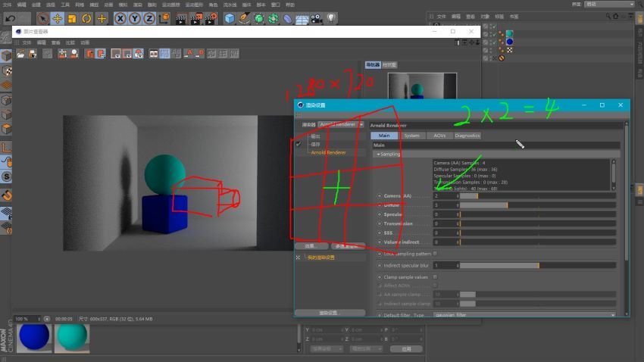
Task: Open Picture Viewer 文件 menu
Action: click(x=27, y=42)
